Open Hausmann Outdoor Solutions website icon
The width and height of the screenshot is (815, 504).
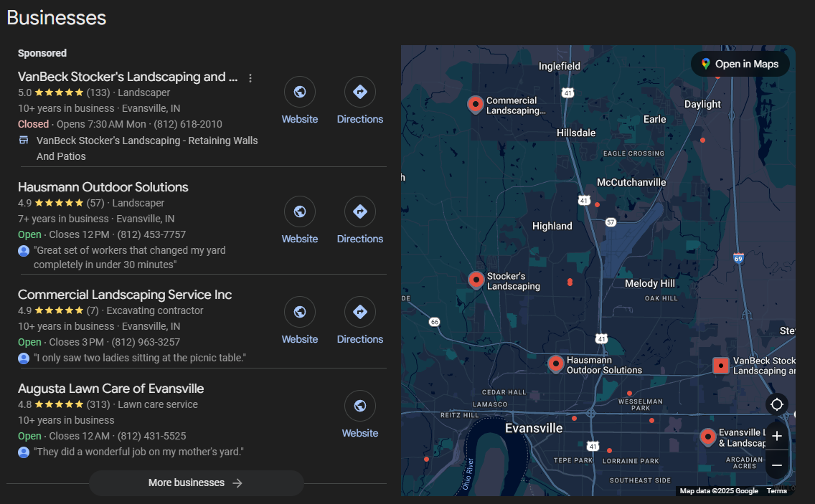[x=300, y=211]
